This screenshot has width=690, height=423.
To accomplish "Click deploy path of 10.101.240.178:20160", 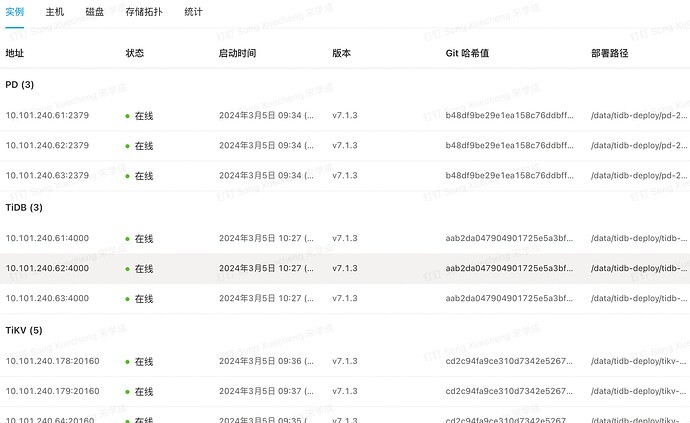I will click(x=639, y=361).
